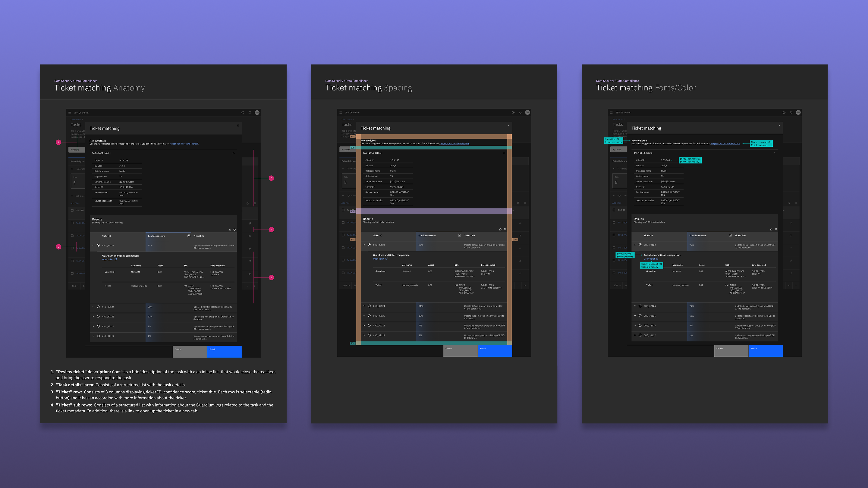Image resolution: width=868 pixels, height=488 pixels.
Task: Click Cancel in the Anatomy ticket matching modal
Action: pos(190,352)
